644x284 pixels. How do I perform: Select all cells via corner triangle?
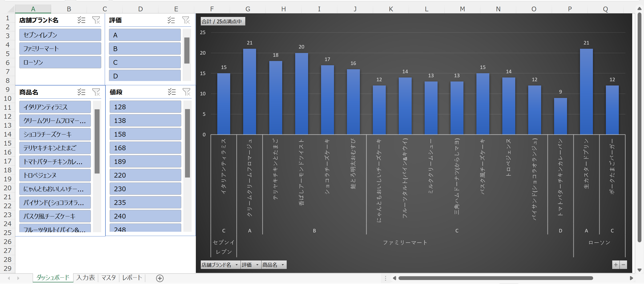(11, 9)
